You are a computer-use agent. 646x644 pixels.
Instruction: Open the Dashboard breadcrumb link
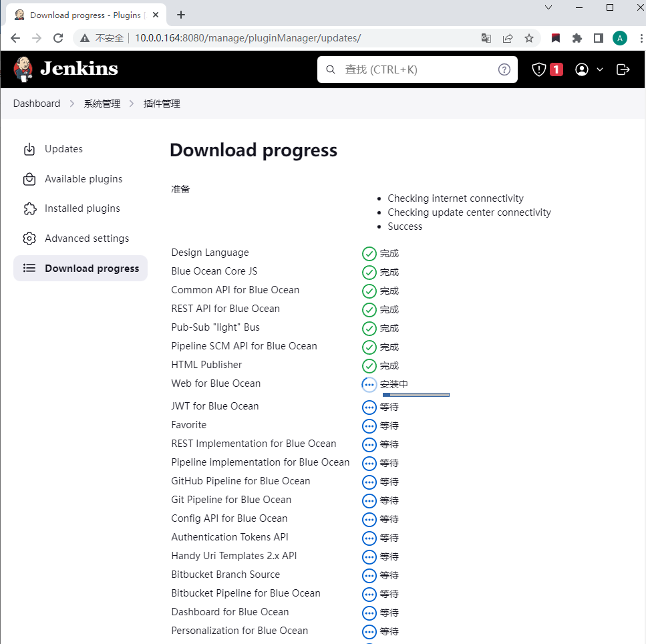pyautogui.click(x=37, y=104)
